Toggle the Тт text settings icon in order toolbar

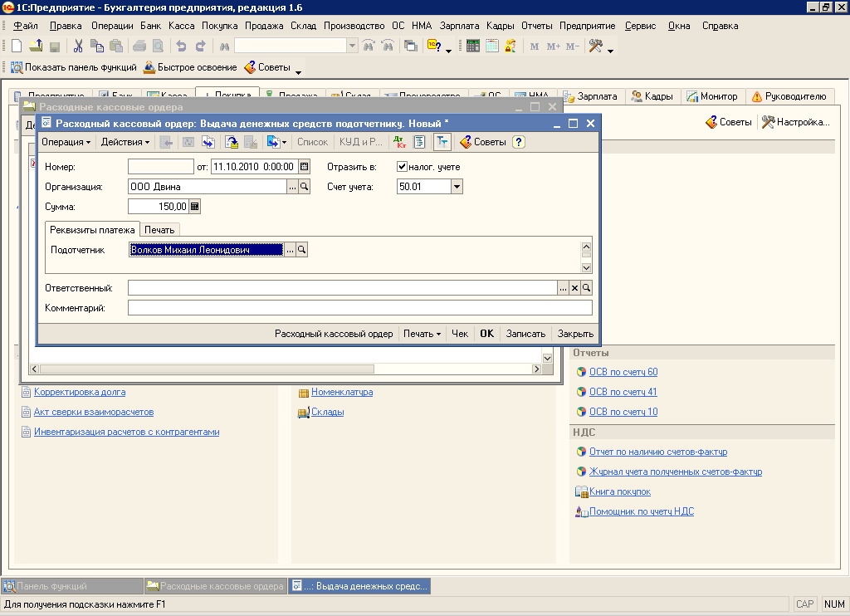442,142
